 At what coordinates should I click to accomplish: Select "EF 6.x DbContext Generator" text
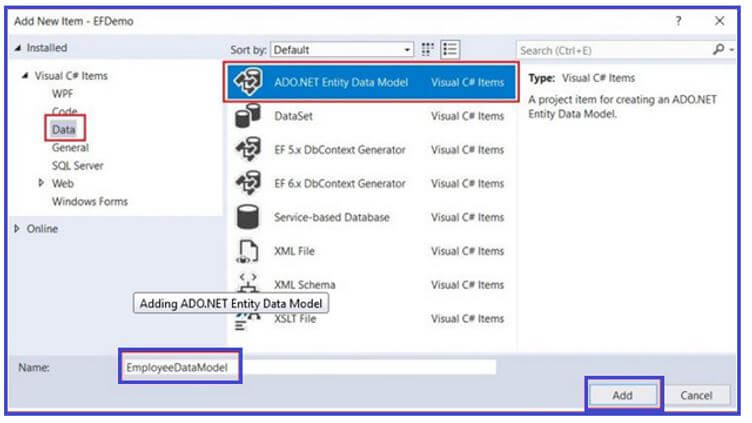(x=340, y=183)
